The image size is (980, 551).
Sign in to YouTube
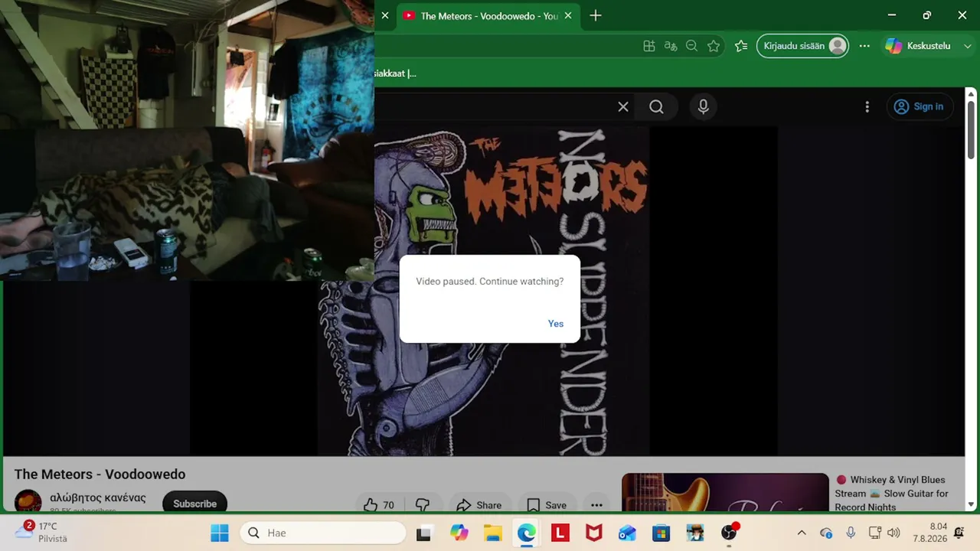tap(920, 107)
